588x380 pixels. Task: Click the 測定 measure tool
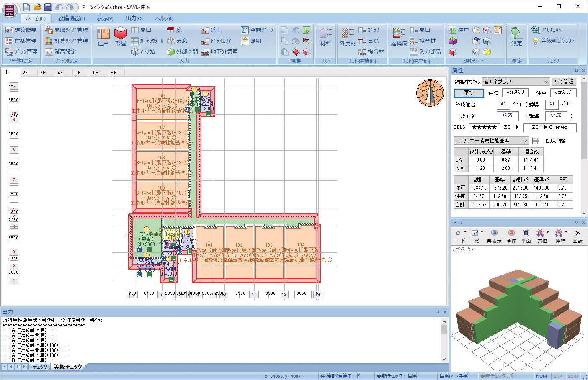(516, 36)
